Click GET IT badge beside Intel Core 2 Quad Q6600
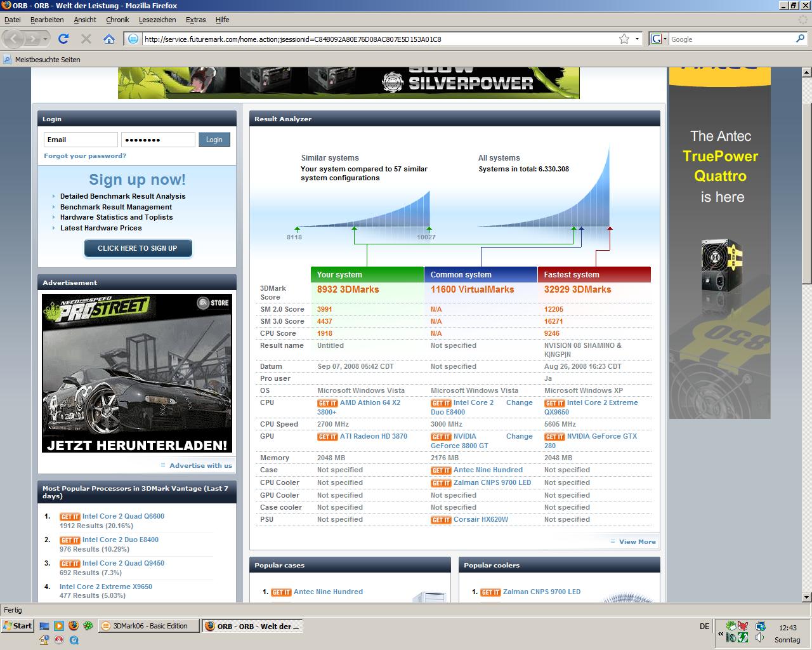This screenshot has height=650, width=812. coord(70,517)
